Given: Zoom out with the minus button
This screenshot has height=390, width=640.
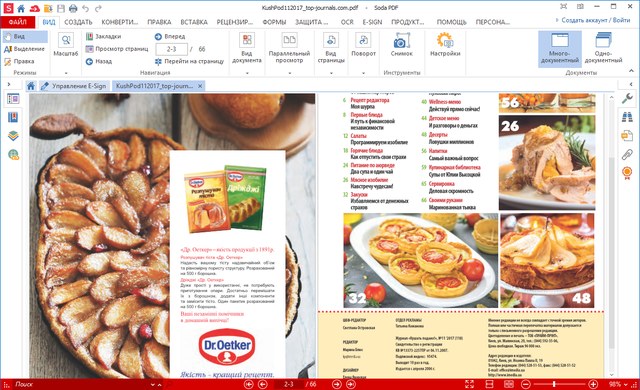Looking at the screenshot, I should click(526, 384).
